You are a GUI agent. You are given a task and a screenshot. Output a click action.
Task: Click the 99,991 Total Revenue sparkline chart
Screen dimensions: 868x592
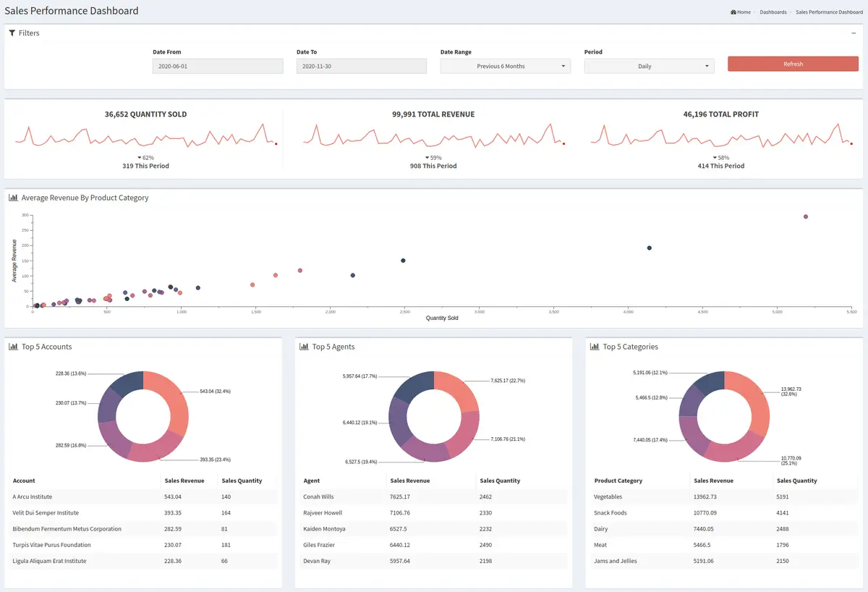click(433, 135)
